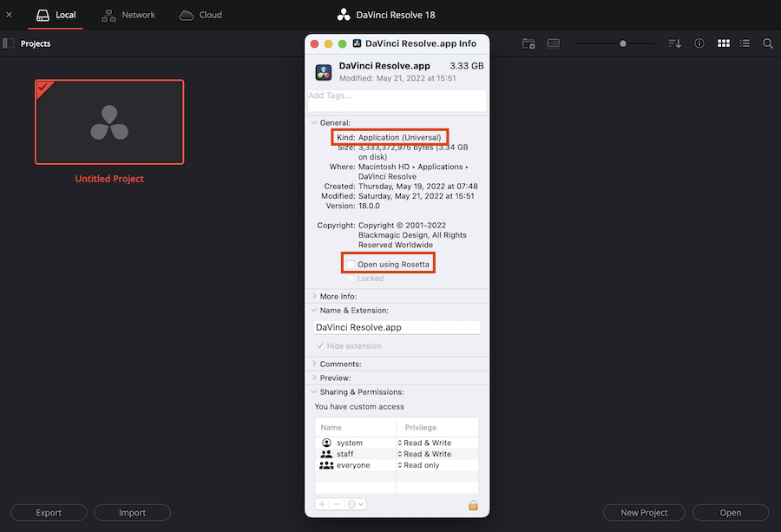Click the greyed-out Locked checkbox
The image size is (781, 532).
pyautogui.click(x=351, y=279)
